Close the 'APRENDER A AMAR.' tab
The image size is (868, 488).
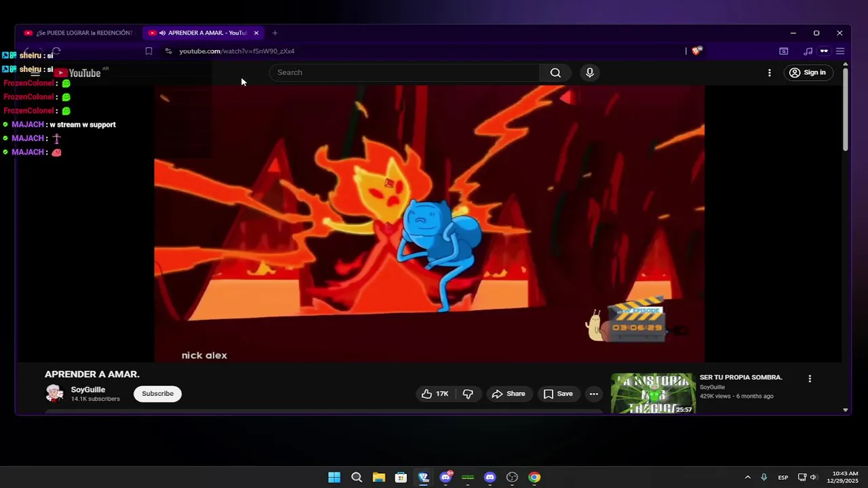256,33
